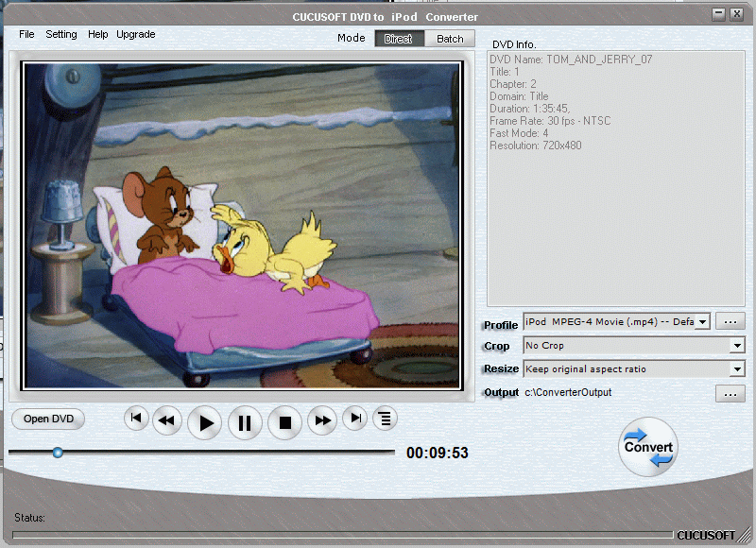The width and height of the screenshot is (756, 548).
Task: Play the DVD preview
Action: tap(205, 422)
